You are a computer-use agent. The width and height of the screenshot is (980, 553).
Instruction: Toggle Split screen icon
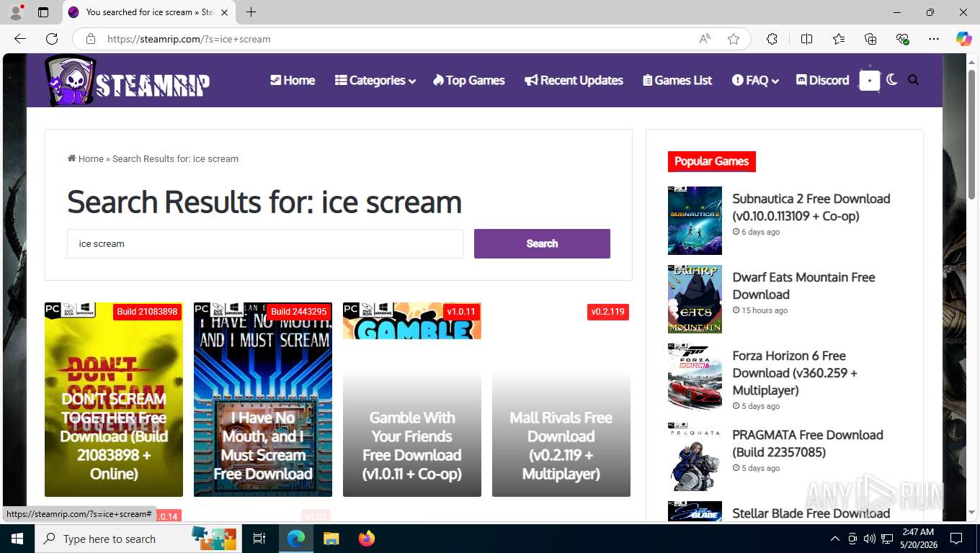click(x=806, y=39)
